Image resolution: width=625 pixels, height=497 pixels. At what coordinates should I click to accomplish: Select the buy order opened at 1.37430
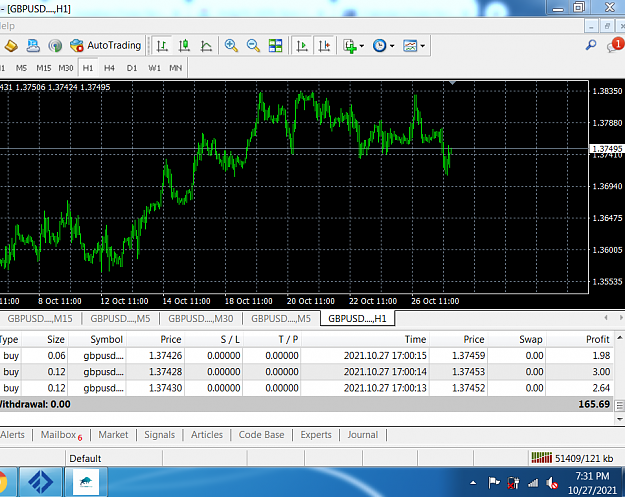point(306,388)
